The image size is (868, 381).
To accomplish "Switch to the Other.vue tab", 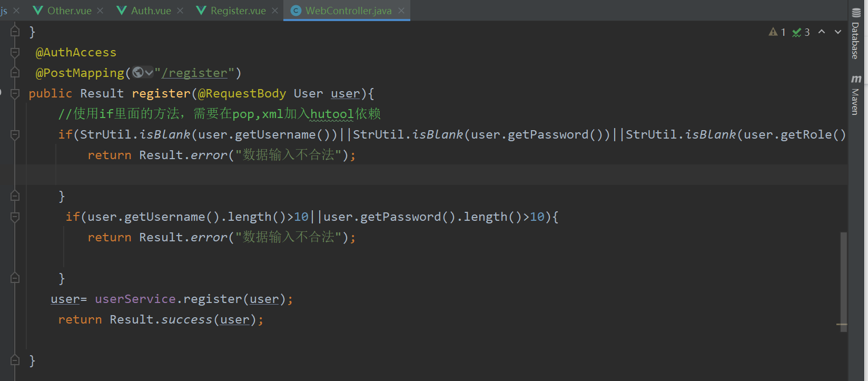I will 69,11.
